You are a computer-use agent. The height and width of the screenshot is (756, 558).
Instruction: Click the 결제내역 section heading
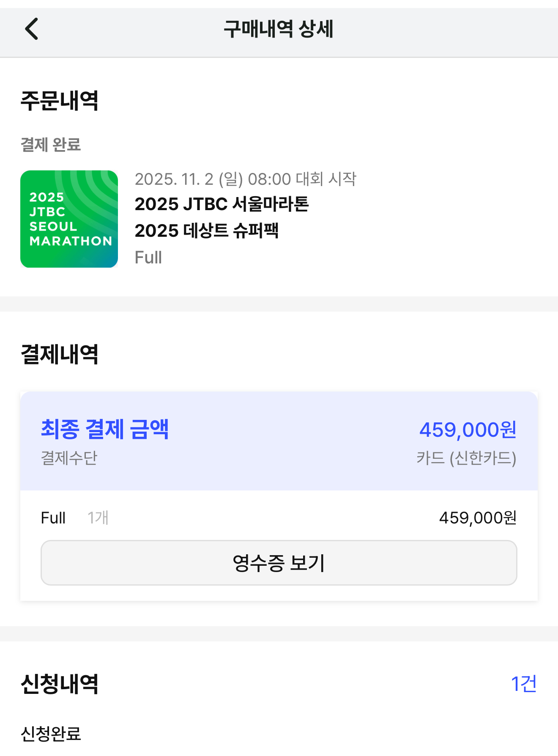[x=60, y=354]
